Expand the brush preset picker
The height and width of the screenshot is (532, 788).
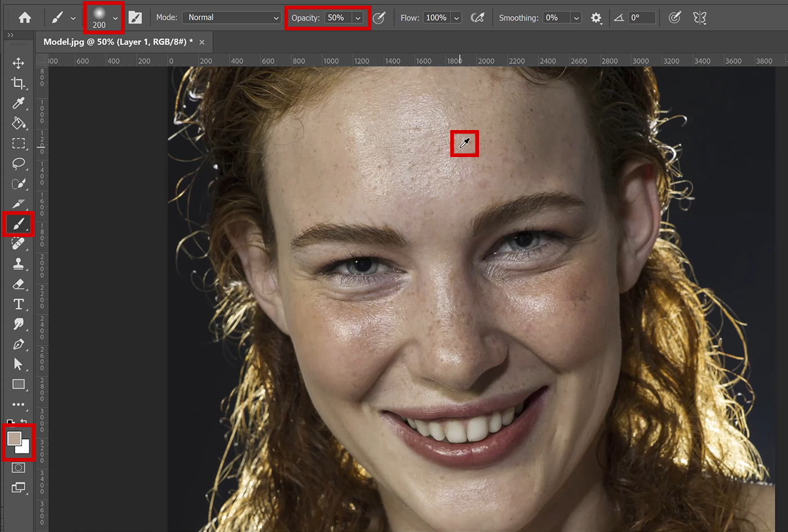[115, 17]
